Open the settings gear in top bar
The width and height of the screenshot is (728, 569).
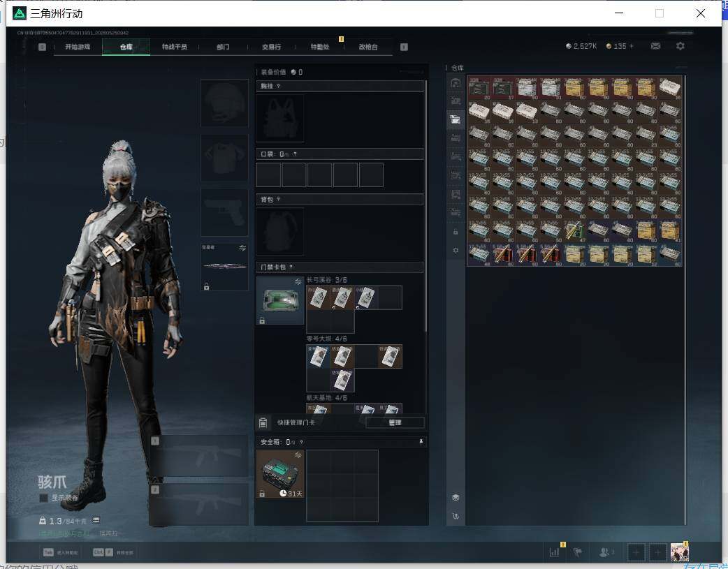[680, 46]
